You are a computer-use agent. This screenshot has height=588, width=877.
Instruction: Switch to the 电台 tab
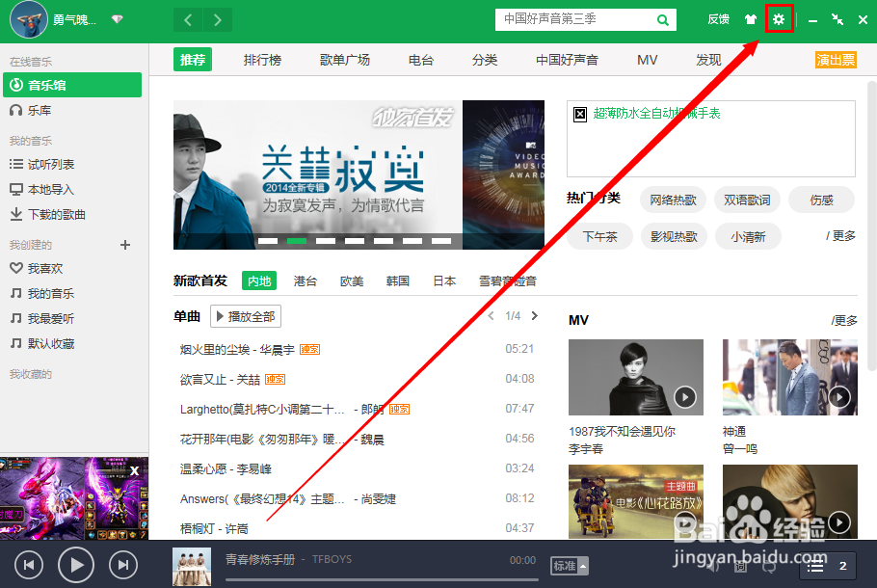tap(421, 60)
